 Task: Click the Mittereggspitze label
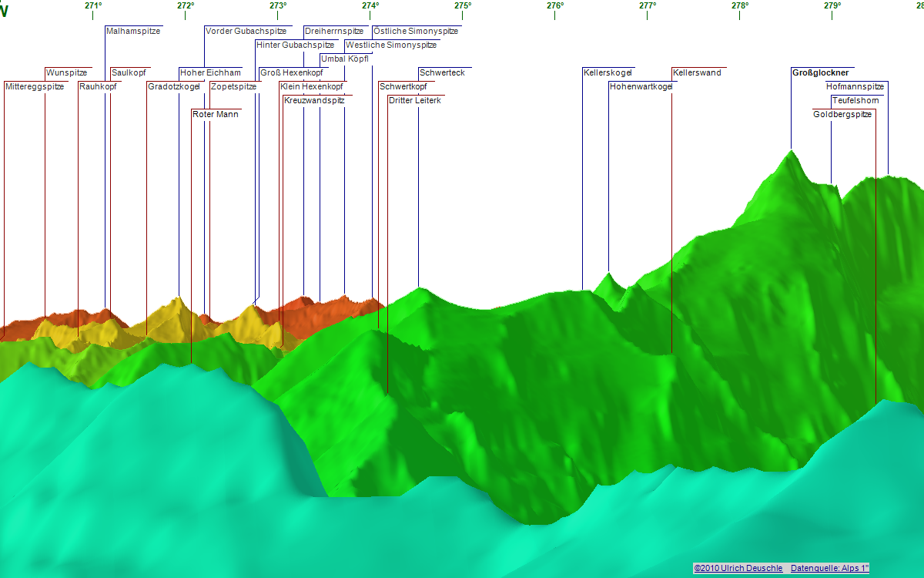tap(35, 87)
